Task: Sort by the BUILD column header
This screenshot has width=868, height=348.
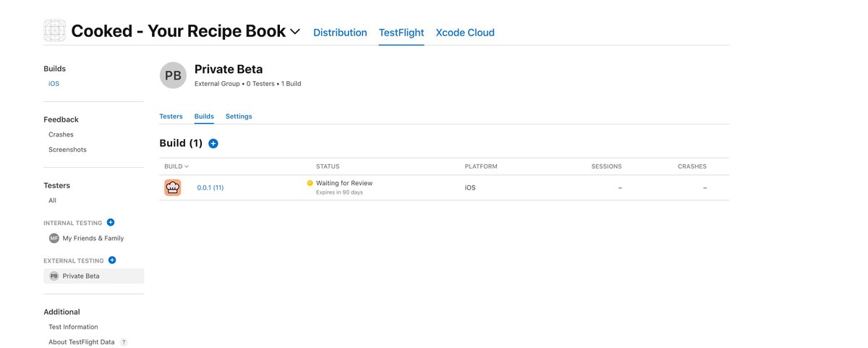Action: point(176,166)
